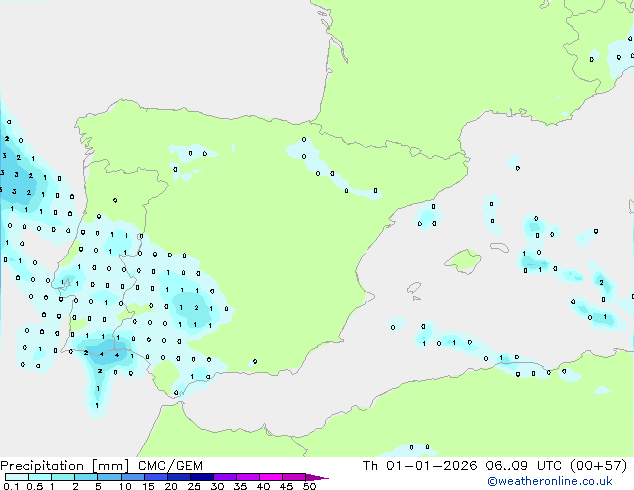Click the isolated 0 marker in southeastern Spain
The image size is (634, 490).
pyautogui.click(x=255, y=361)
